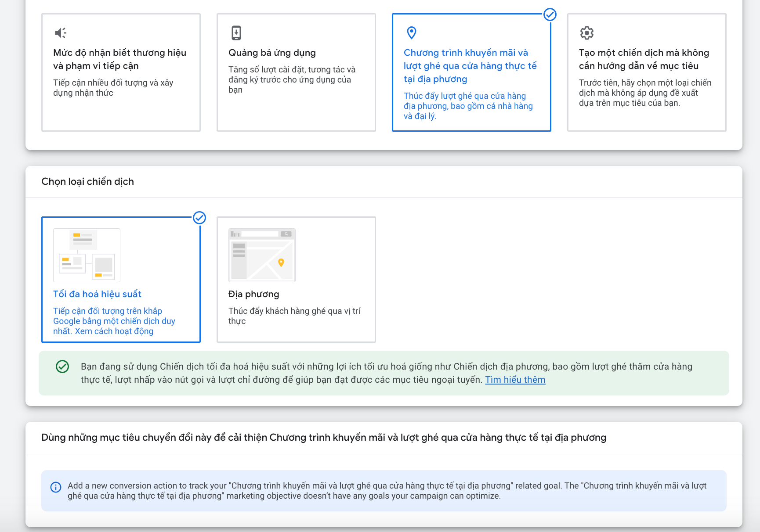The height and width of the screenshot is (532, 760).
Task: Click the Dùng những mục tiêu chuyển đổi heading
Action: click(324, 438)
